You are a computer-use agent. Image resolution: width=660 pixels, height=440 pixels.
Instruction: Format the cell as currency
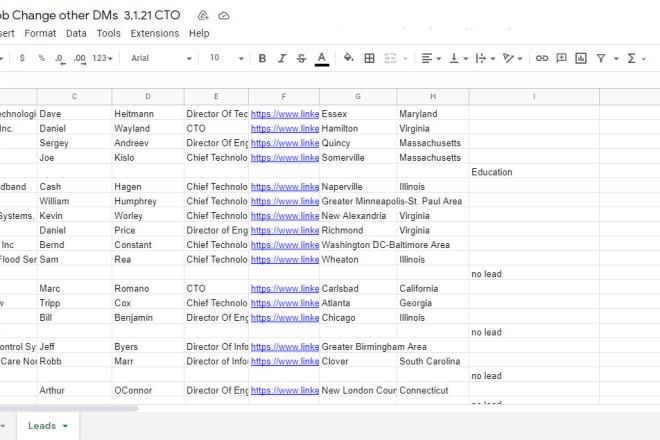(x=22, y=58)
